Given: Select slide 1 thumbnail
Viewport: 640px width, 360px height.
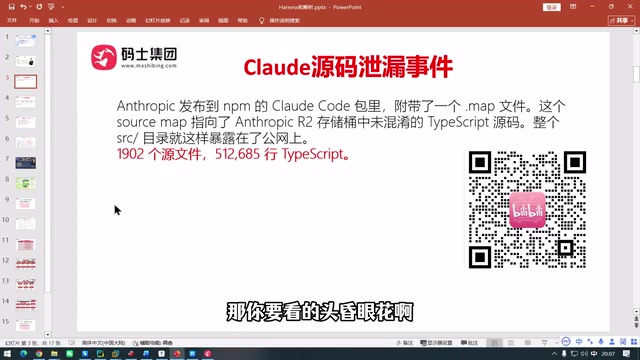Looking at the screenshot, I should [25, 41].
